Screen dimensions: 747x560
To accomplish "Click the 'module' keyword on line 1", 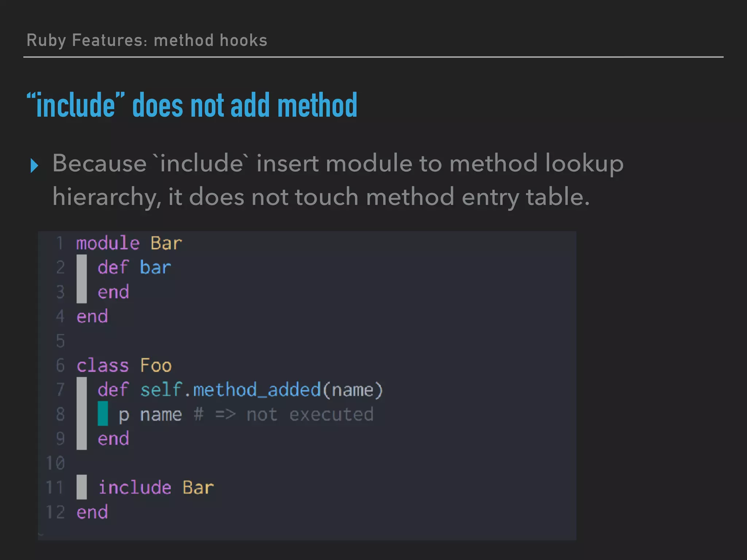I will [108, 243].
